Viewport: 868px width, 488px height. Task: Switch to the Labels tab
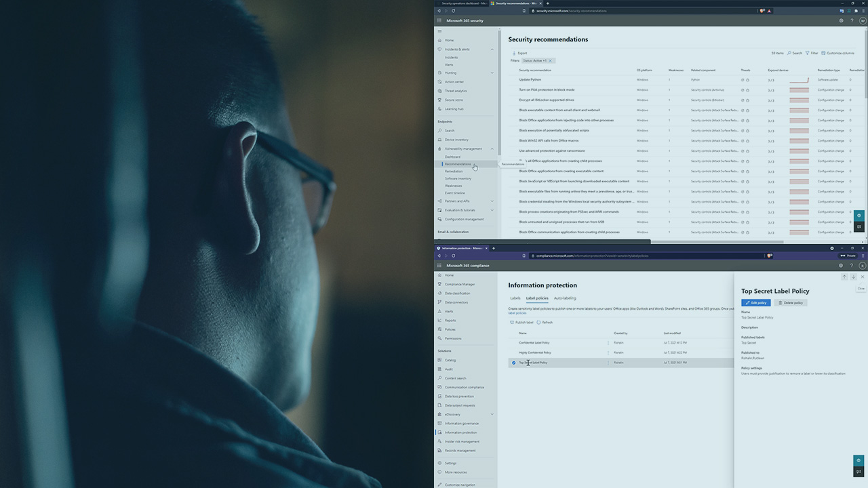click(x=515, y=298)
